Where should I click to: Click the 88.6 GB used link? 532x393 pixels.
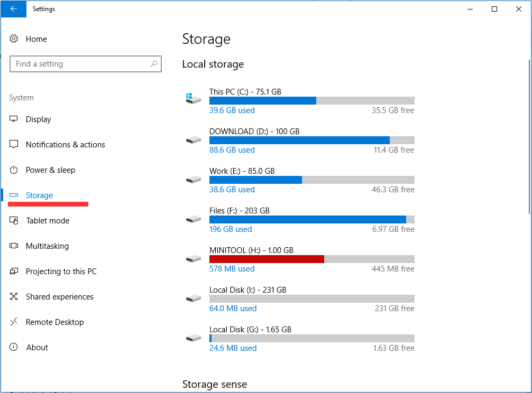[x=232, y=150]
